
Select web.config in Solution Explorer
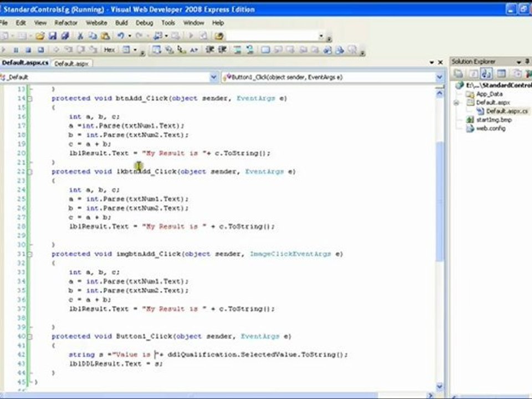pyautogui.click(x=486, y=129)
